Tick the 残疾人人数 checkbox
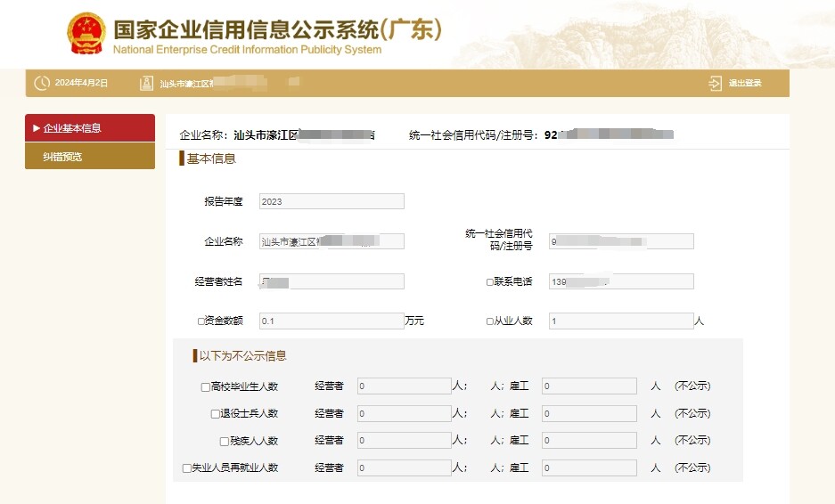The image size is (835, 504). click(x=225, y=441)
